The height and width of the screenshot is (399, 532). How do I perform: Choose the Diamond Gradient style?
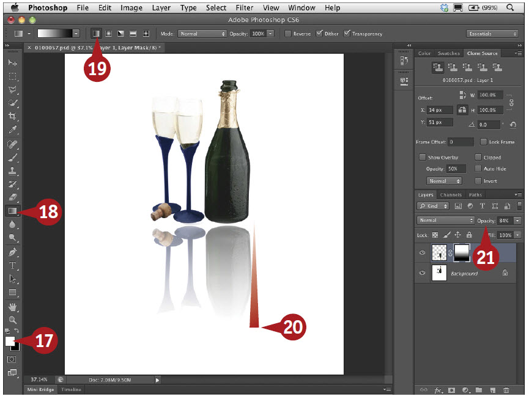pyautogui.click(x=146, y=34)
